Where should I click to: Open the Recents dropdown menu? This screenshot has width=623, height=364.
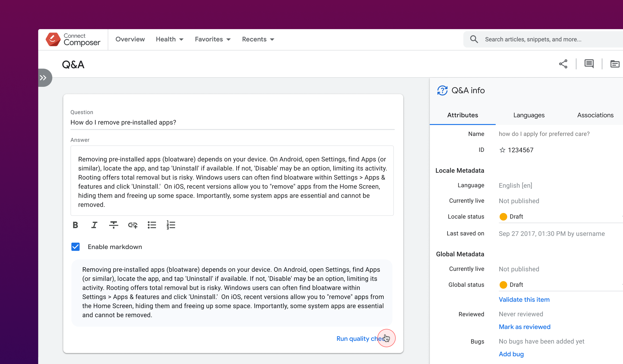[258, 39]
